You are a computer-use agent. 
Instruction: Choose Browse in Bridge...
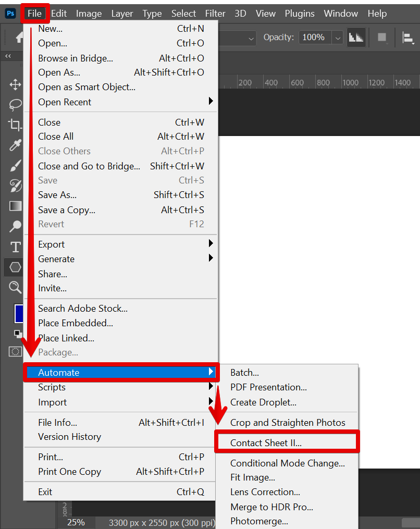(121, 58)
